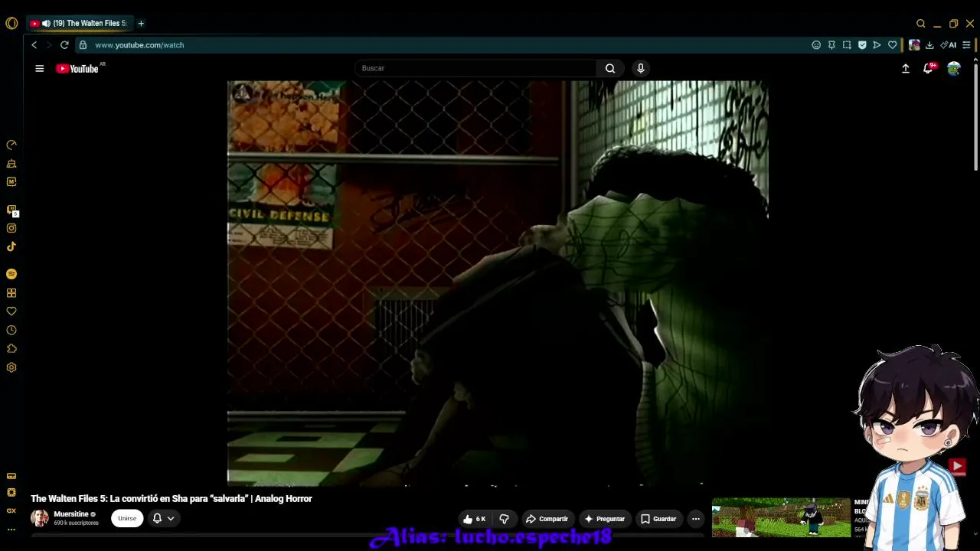Open the YouTube guide hamburger menu
Viewport: 980px width, 551px height.
40,68
